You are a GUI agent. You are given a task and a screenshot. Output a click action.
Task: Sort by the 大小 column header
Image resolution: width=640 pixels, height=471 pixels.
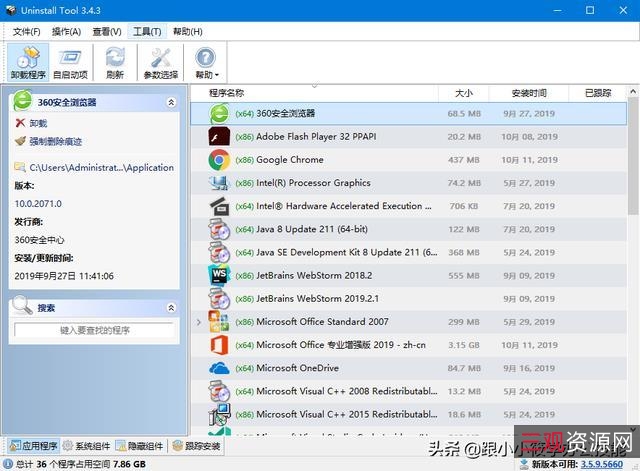coord(464,93)
